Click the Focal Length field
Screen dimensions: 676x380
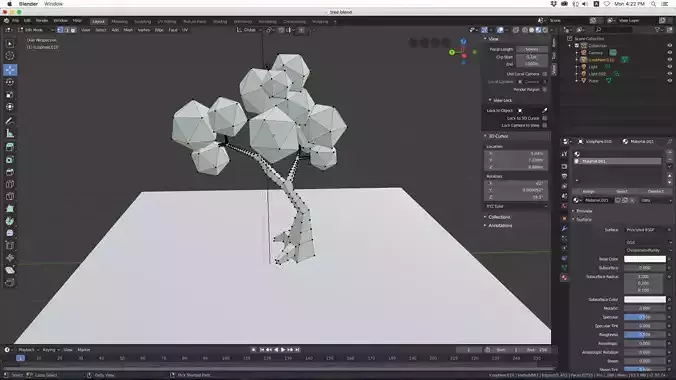tap(532, 49)
